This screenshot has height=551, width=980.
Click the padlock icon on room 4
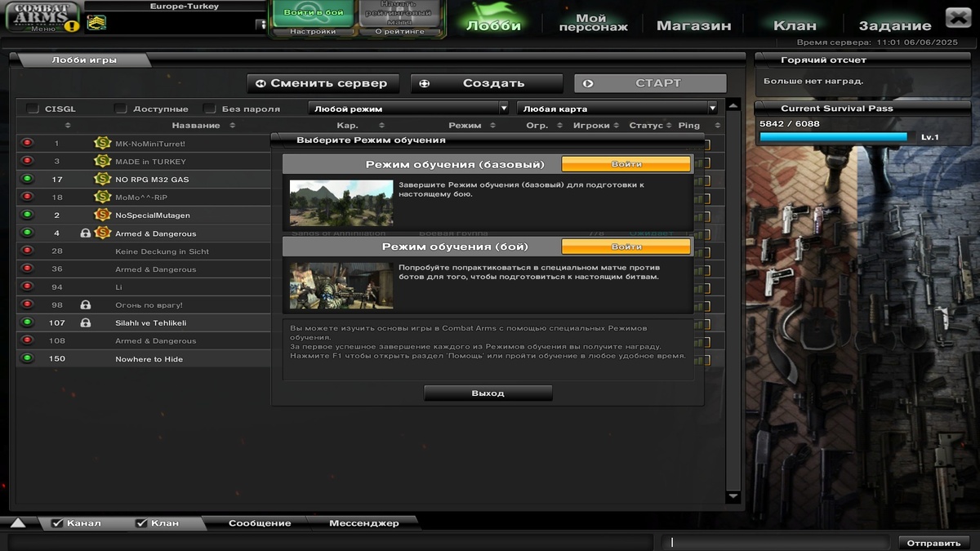click(x=86, y=233)
